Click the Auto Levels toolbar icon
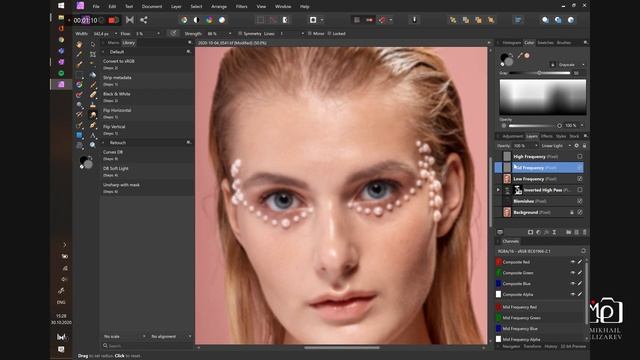Screen dimensions: 640x360 click(184, 20)
